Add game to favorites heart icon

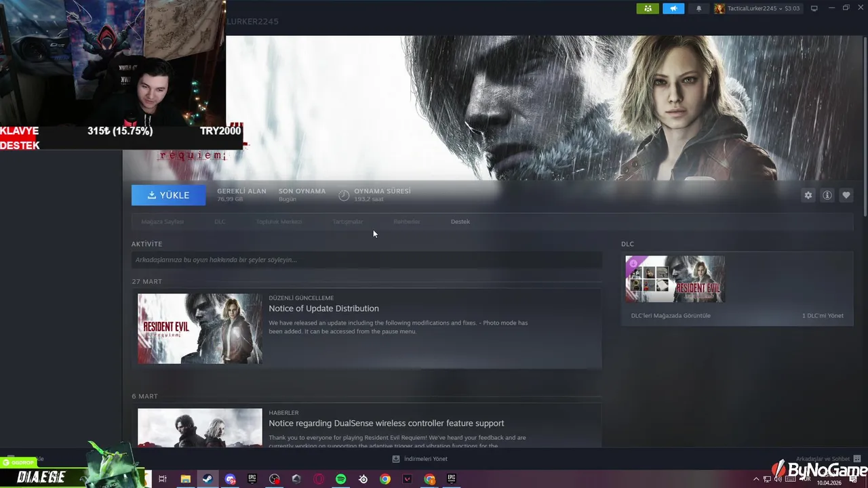(x=846, y=195)
